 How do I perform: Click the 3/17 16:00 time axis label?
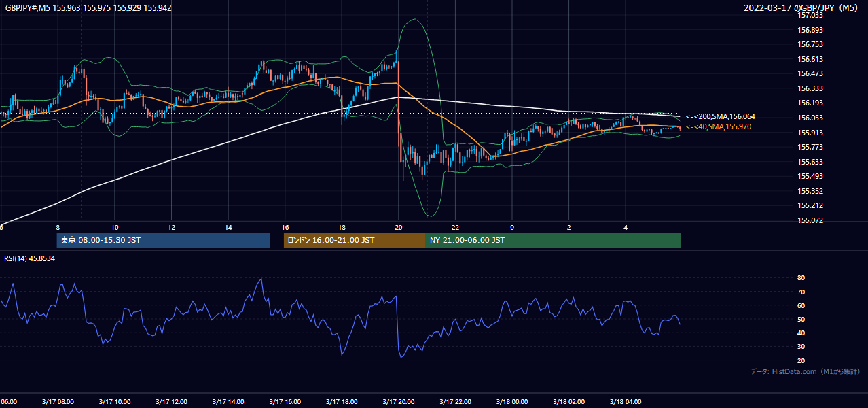click(x=285, y=401)
